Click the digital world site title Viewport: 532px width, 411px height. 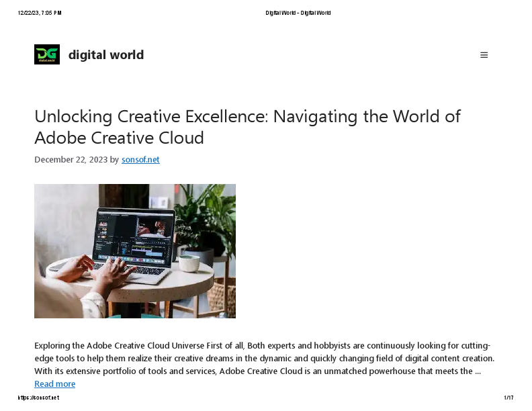pos(106,54)
